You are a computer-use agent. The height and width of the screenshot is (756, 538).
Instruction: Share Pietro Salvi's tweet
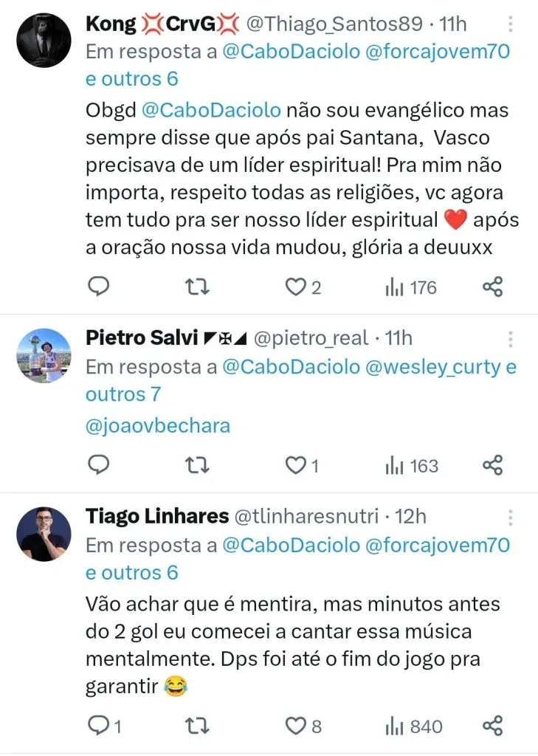click(x=492, y=465)
